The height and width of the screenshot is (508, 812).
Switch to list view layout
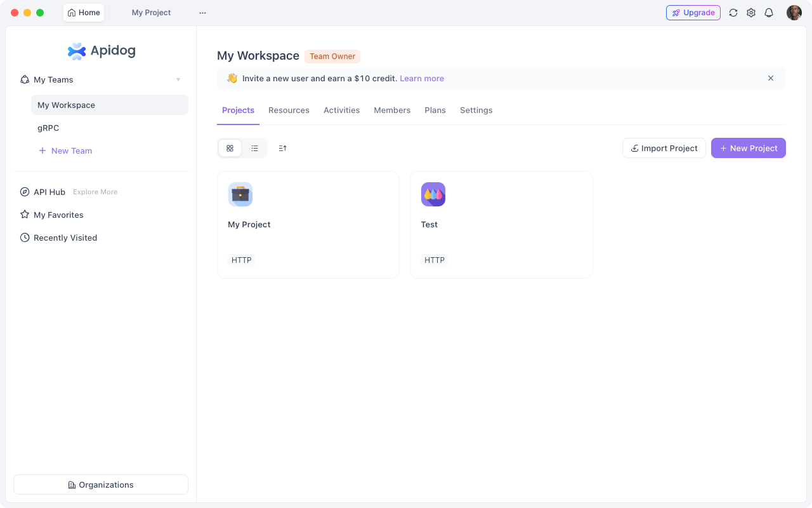(254, 148)
